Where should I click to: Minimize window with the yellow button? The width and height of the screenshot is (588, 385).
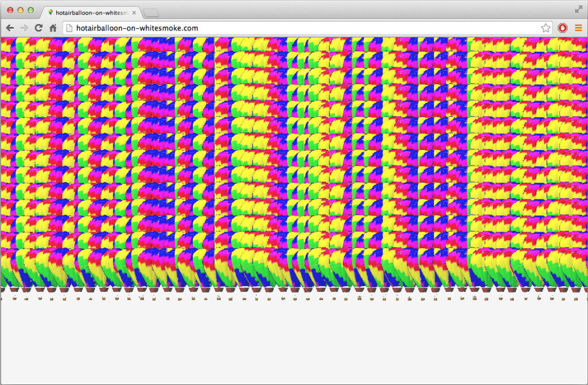(21, 10)
